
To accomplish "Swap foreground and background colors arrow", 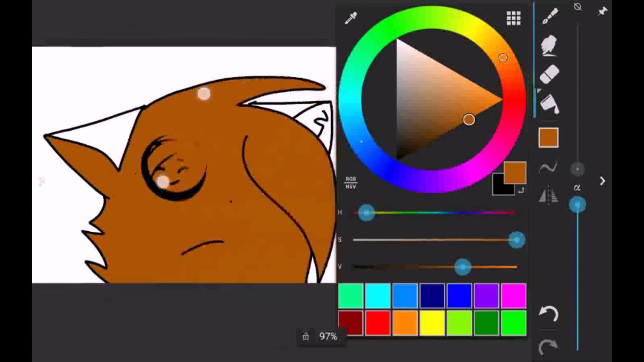I will [521, 190].
